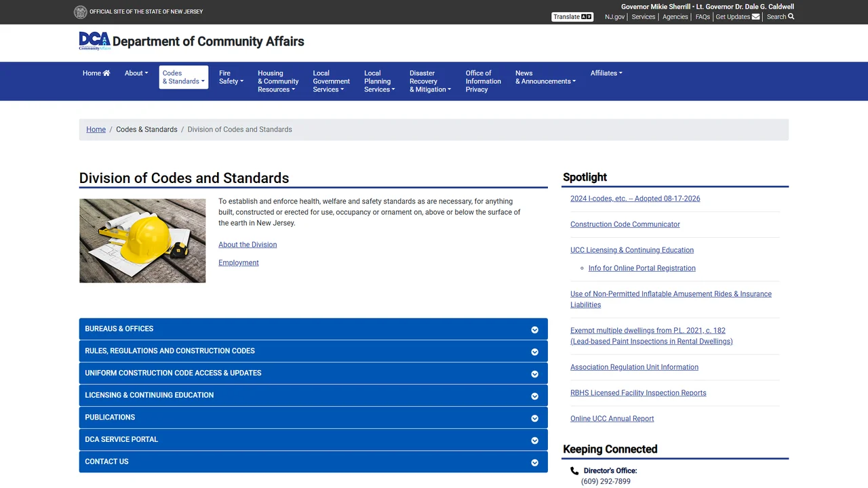Click the Home house icon in navigation
Viewport: 868px width, 488px height.
[106, 73]
